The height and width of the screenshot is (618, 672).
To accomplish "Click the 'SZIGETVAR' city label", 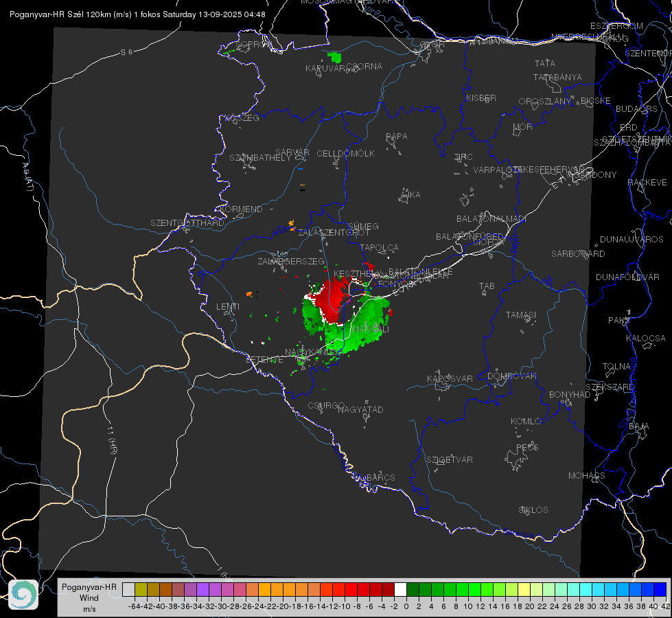I will coord(450,460).
